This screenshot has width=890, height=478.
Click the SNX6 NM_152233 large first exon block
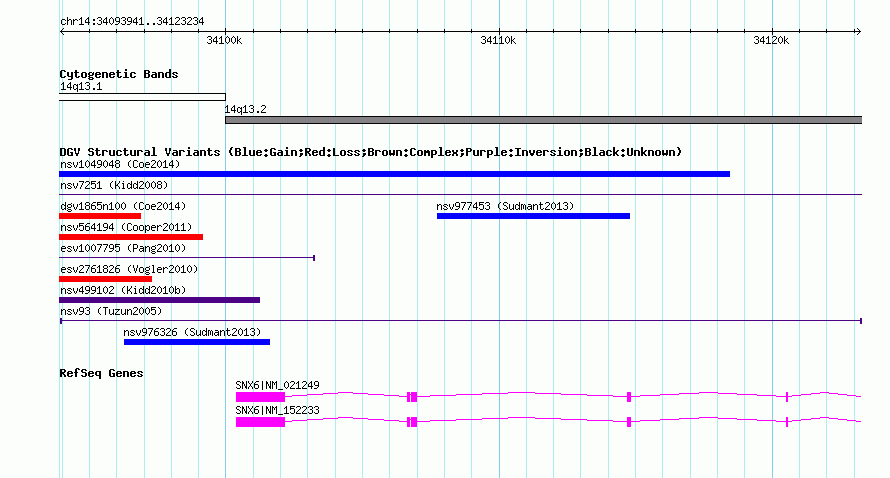(261, 422)
